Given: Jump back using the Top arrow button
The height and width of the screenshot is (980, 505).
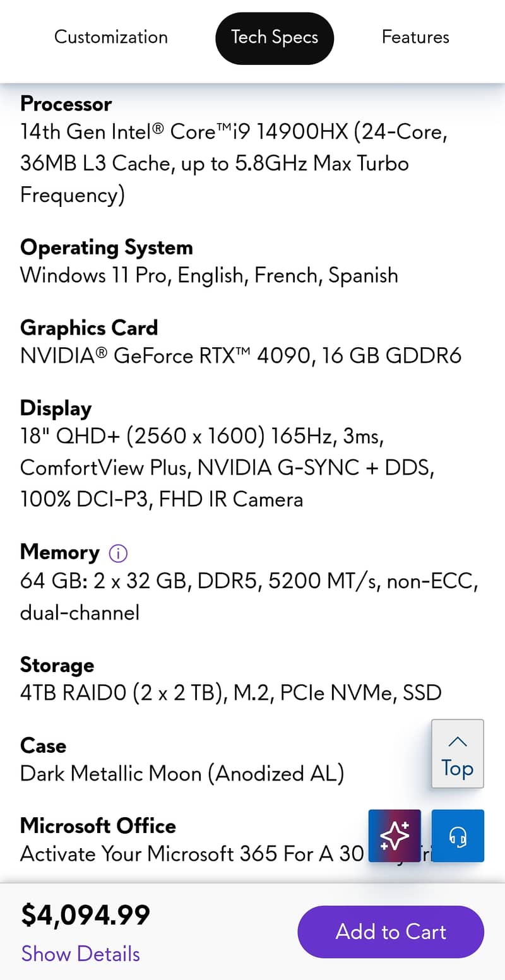Looking at the screenshot, I should 457,754.
